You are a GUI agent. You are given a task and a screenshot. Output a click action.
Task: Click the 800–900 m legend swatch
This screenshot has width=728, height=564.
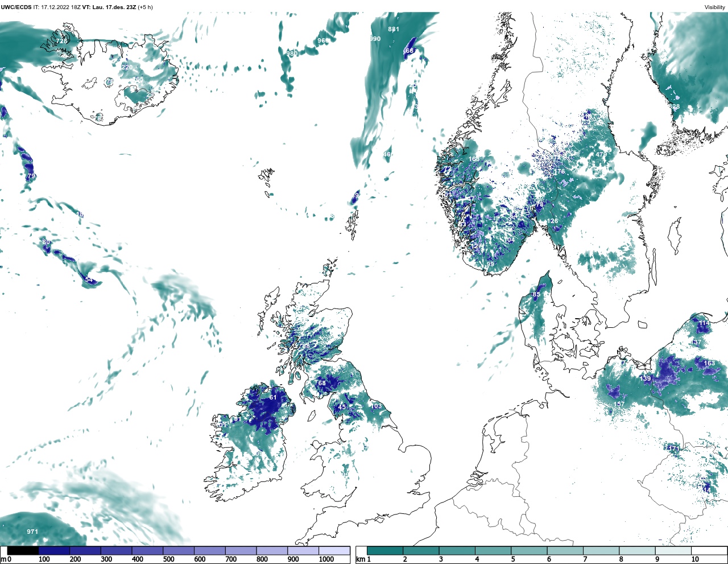point(272,550)
